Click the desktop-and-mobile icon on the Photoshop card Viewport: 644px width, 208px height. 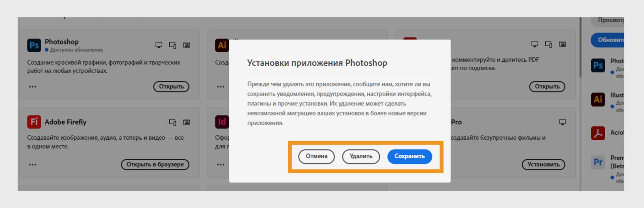(x=172, y=45)
